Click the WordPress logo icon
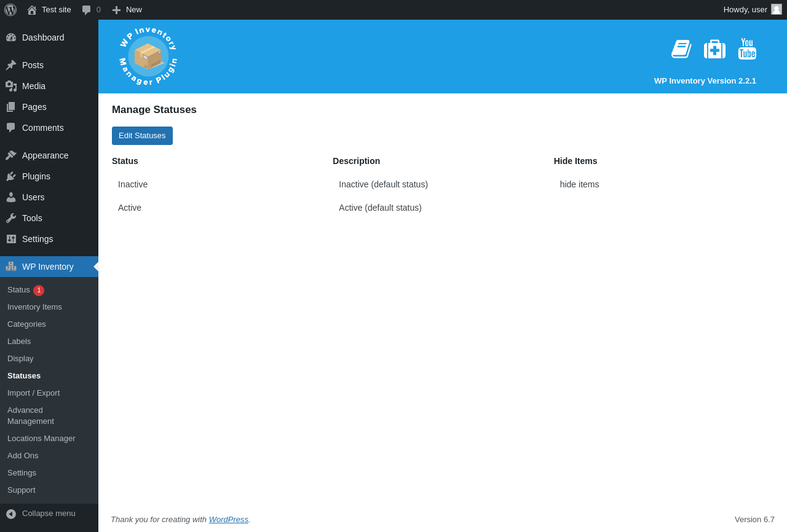 pos(10,10)
